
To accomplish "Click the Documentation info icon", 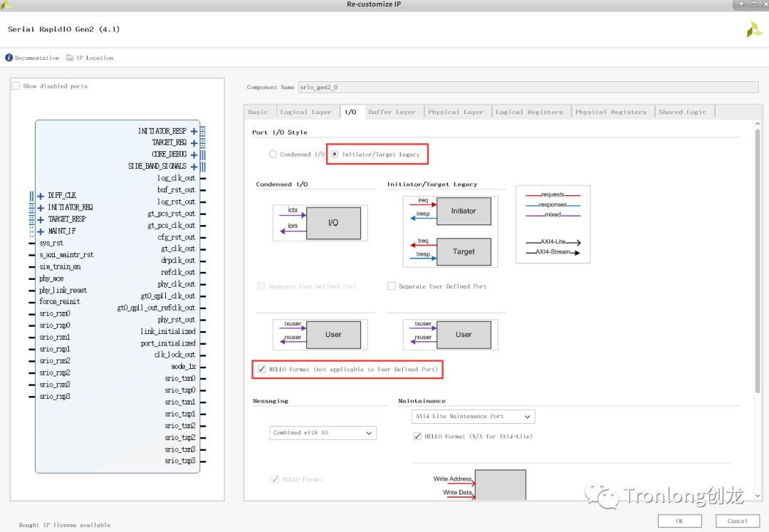I will click(9, 58).
